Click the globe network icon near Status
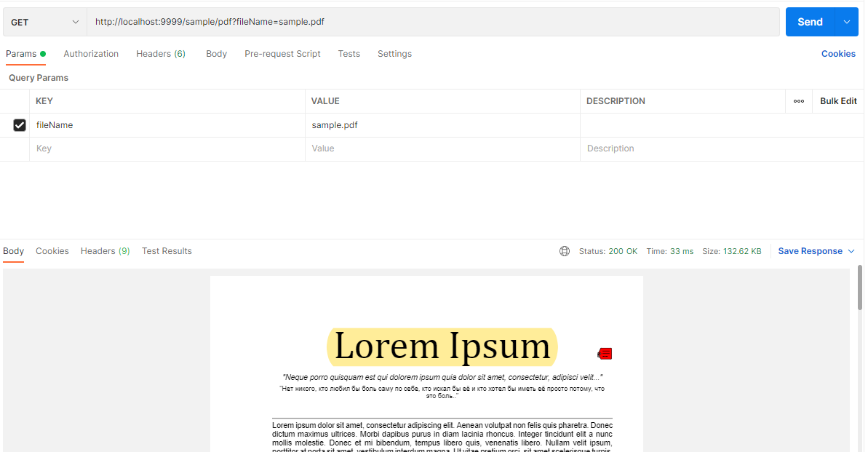 565,251
